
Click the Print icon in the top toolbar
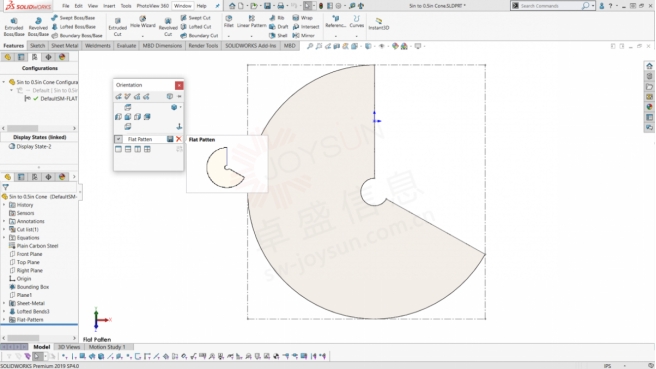[280, 6]
